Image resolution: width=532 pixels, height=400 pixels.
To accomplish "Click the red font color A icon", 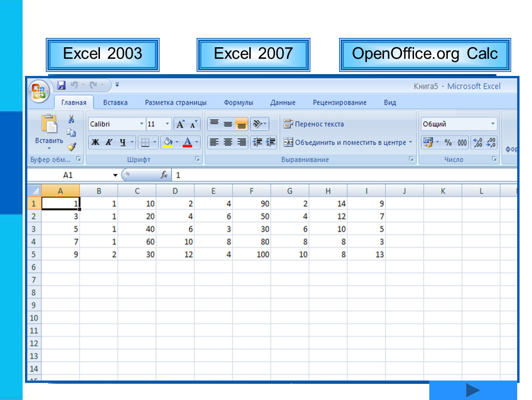I will (x=187, y=142).
